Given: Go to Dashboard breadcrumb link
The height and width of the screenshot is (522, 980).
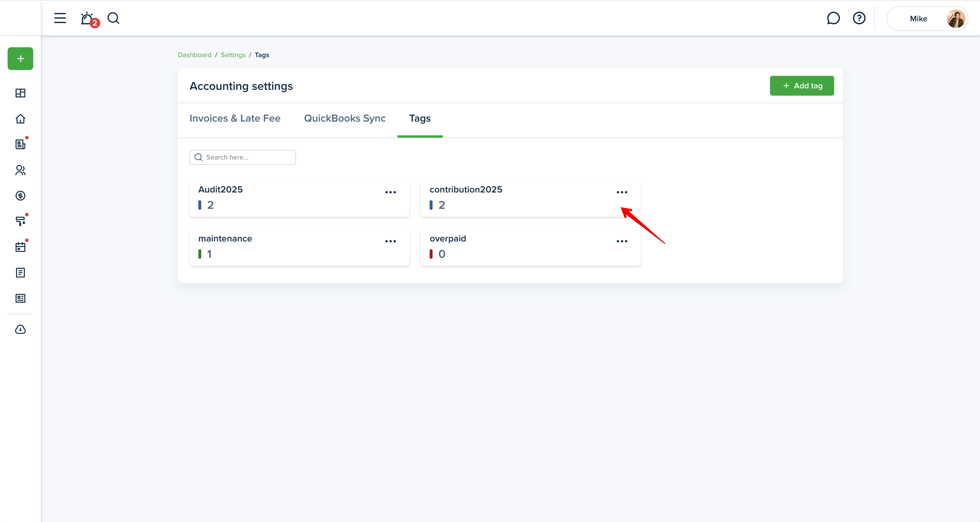Looking at the screenshot, I should point(195,55).
